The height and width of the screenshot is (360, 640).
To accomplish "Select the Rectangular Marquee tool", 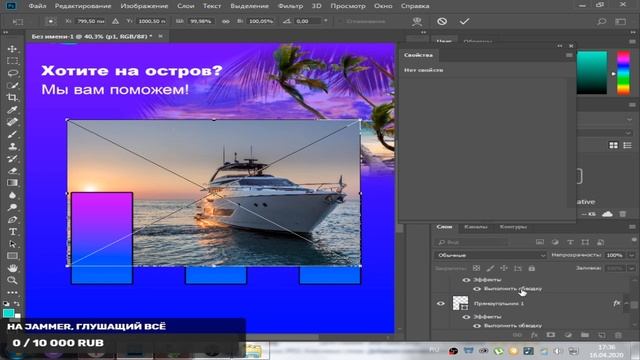I will coord(12,61).
